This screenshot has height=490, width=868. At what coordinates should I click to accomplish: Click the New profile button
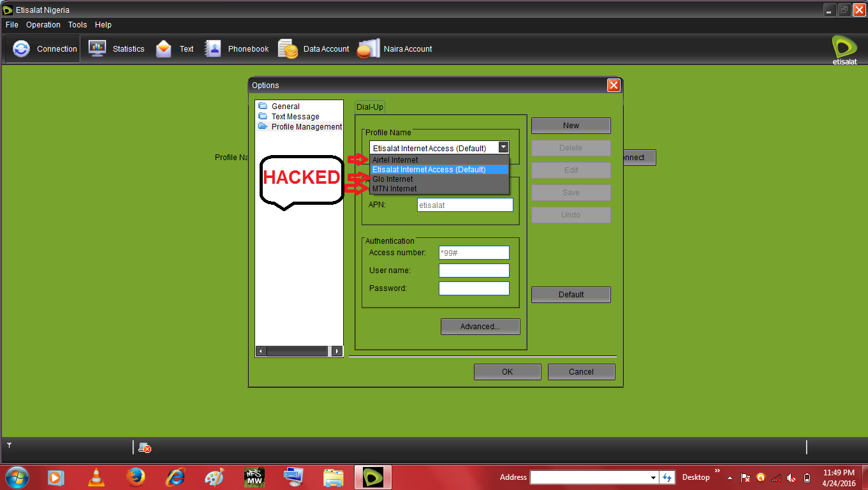(x=571, y=126)
